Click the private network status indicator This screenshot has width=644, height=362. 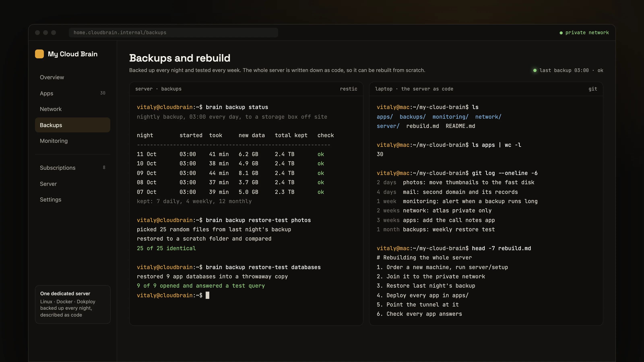pyautogui.click(x=584, y=32)
